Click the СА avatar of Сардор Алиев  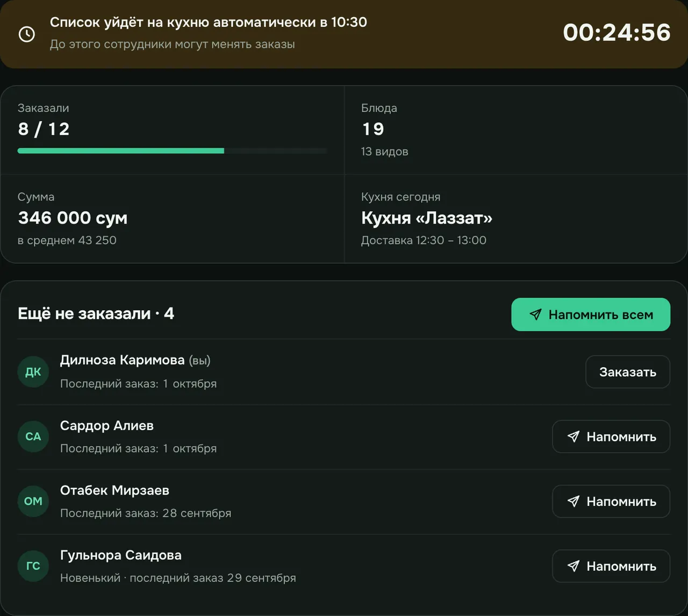(x=33, y=436)
